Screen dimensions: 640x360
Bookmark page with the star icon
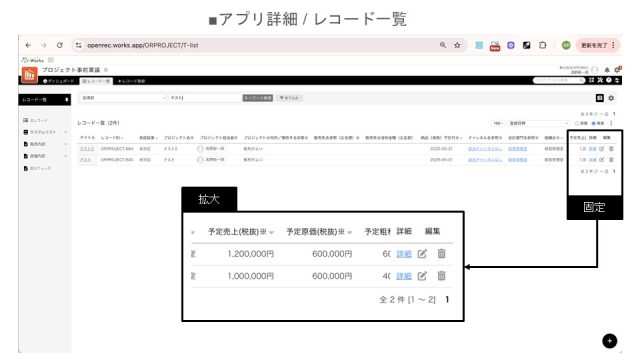457,45
